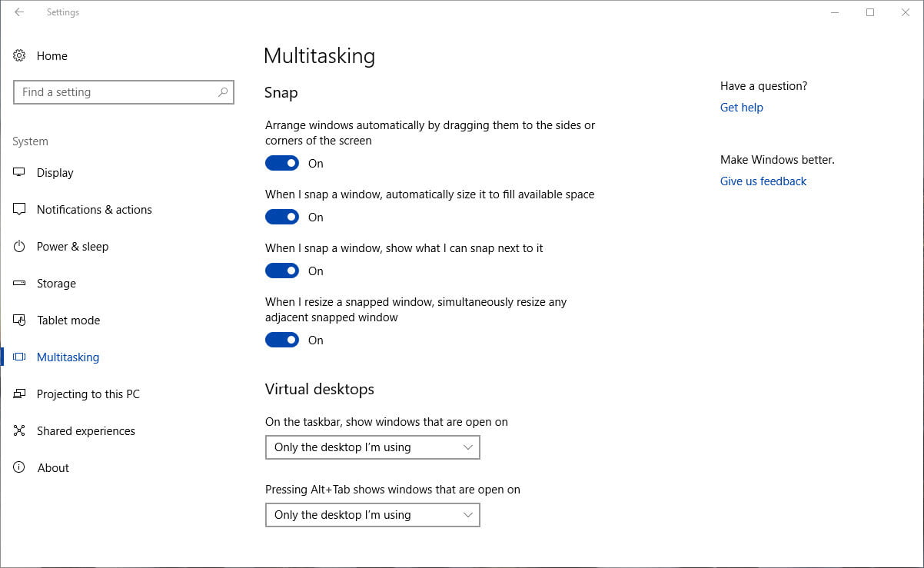Click the Display monitor icon
This screenshot has height=568, width=924.
point(19,172)
